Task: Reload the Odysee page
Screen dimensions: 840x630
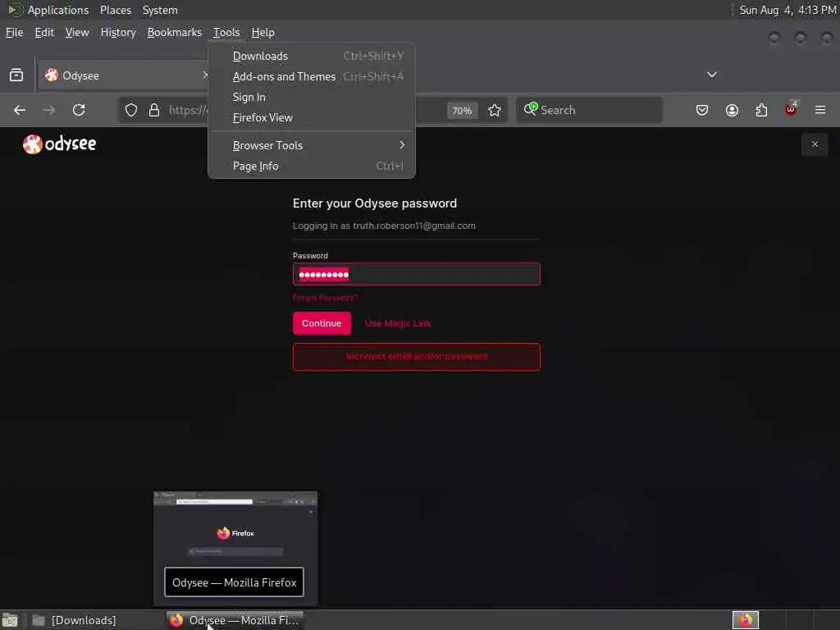Action: click(x=79, y=110)
